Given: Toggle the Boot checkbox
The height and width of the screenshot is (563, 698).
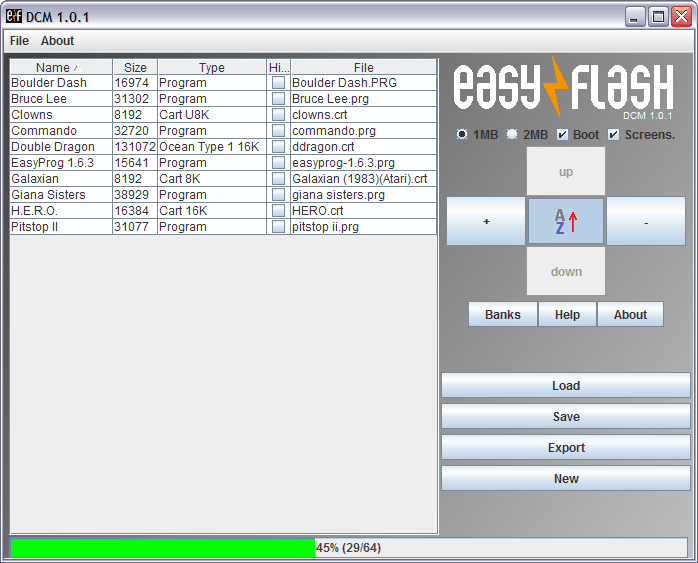Looking at the screenshot, I should coord(562,134).
